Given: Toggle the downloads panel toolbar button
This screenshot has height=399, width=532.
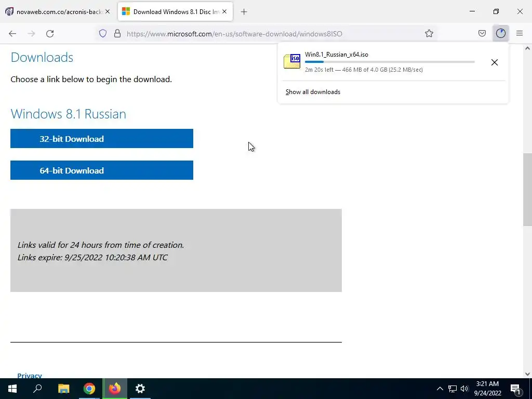Looking at the screenshot, I should pos(500,33).
